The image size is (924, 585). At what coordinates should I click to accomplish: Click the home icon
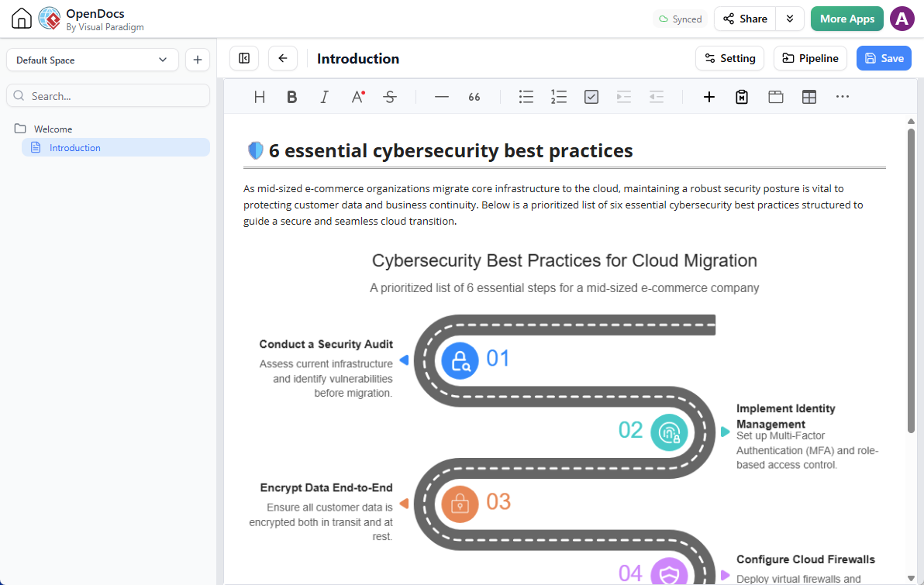(x=21, y=19)
